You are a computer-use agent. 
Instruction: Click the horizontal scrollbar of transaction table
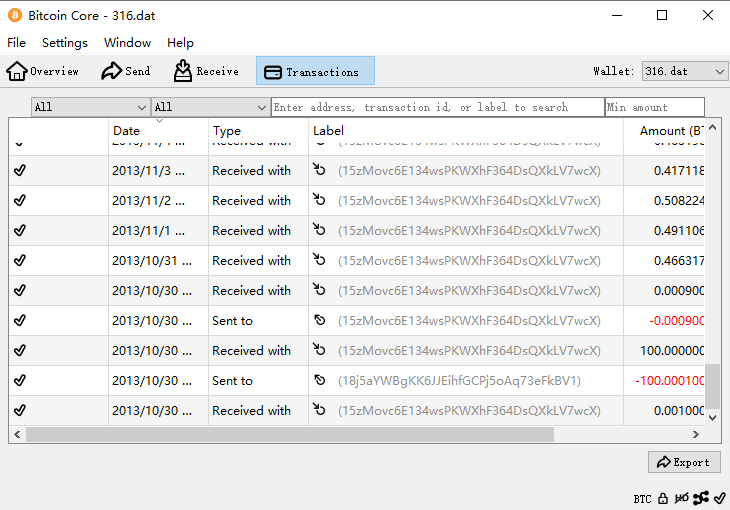point(290,435)
